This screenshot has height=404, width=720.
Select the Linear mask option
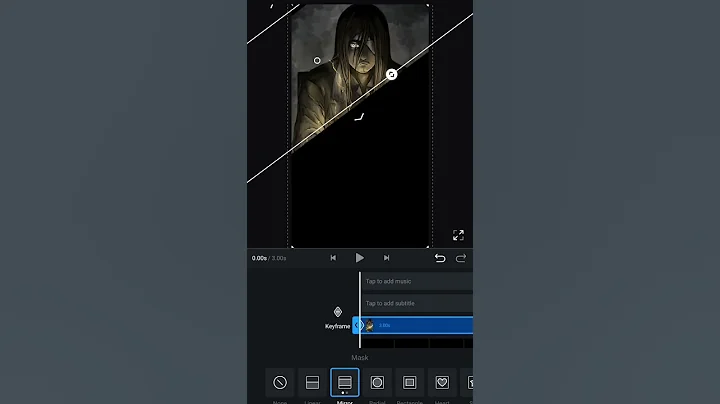point(312,382)
